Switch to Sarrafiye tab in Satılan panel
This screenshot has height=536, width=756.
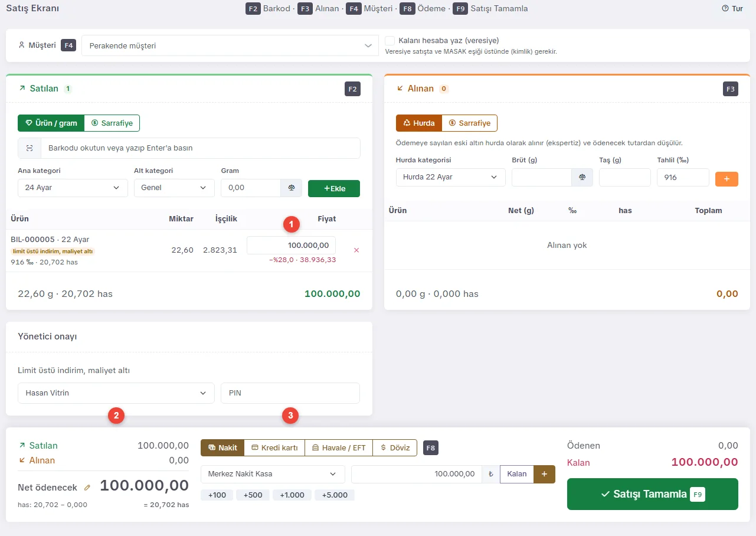pyautogui.click(x=112, y=123)
